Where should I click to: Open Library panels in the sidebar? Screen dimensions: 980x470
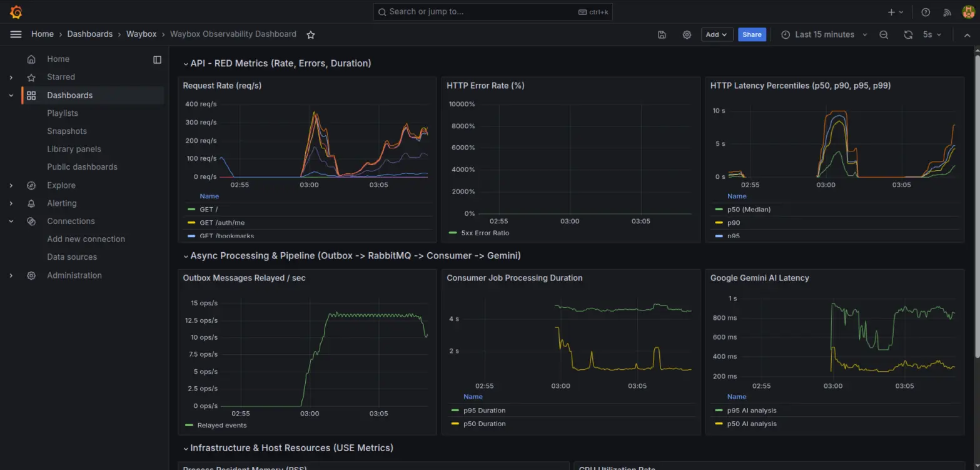pos(74,150)
